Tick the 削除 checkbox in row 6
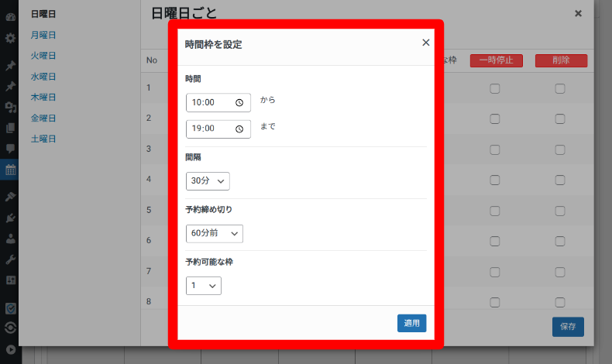Viewport: 612px width, 364px height. (560, 241)
